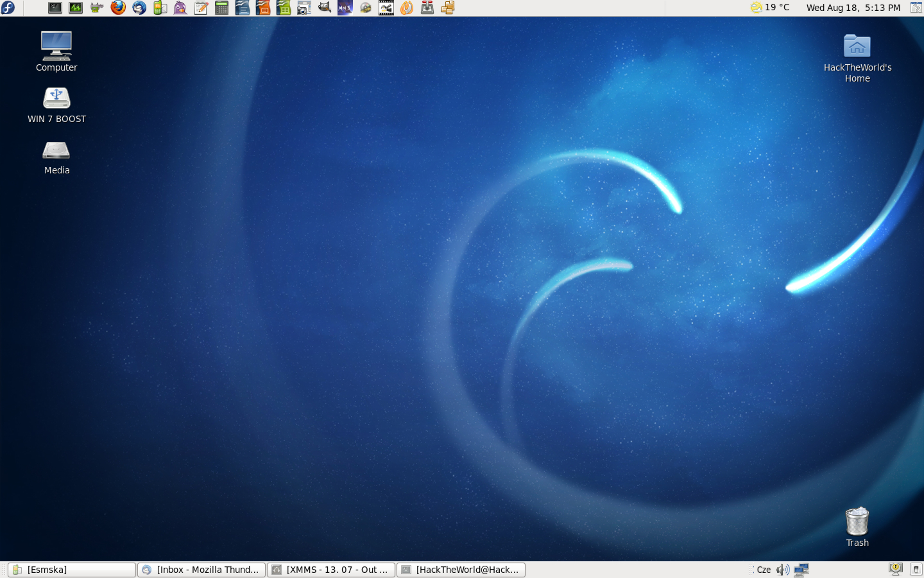The image size is (924, 578).
Task: Launch Pidgin instant messenger
Action: [x=180, y=8]
